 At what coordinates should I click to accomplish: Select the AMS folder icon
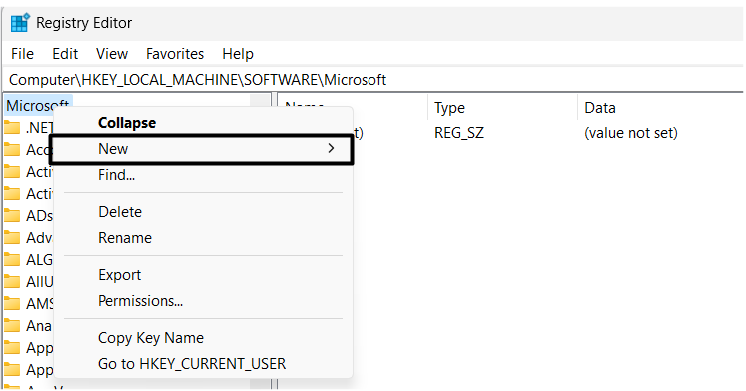click(x=12, y=303)
